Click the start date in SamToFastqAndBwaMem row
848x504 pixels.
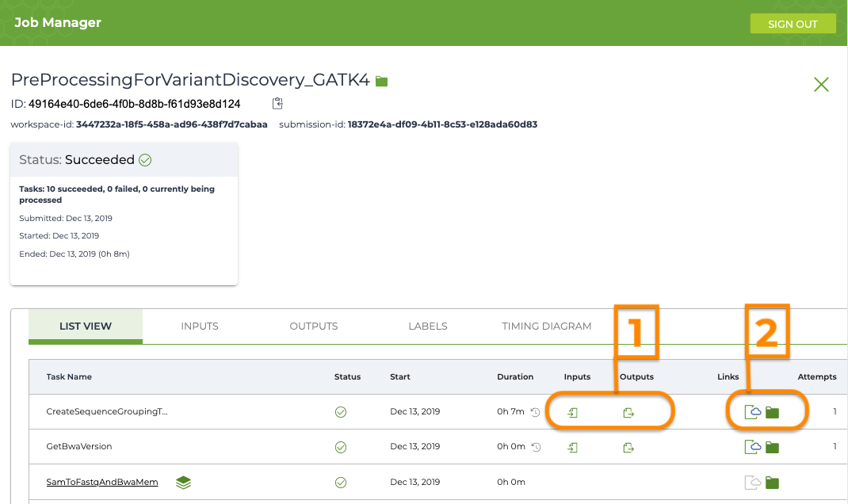tap(414, 482)
